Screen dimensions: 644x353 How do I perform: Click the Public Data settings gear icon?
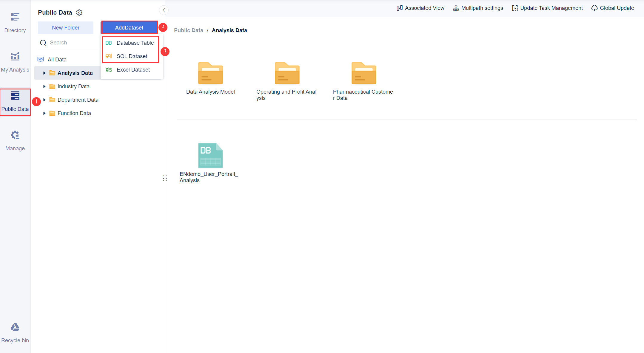pos(79,13)
